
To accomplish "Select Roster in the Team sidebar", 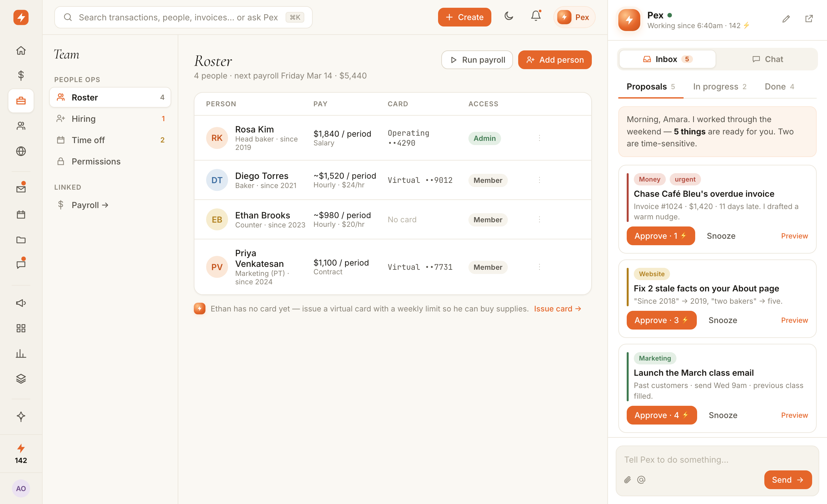I will [110, 97].
